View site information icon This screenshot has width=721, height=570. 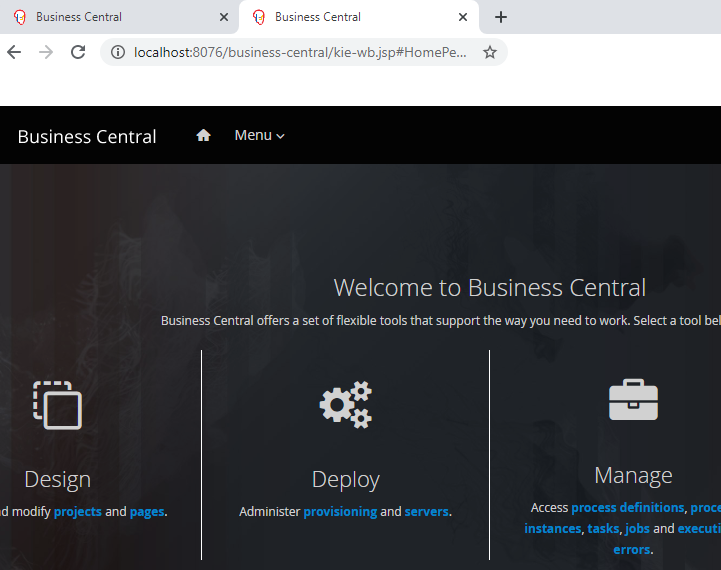(118, 52)
